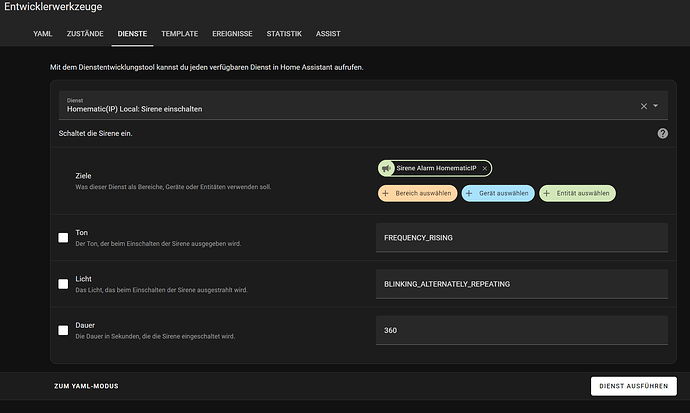Click Dienst ausführen button
The width and height of the screenshot is (690, 413).
pos(634,386)
